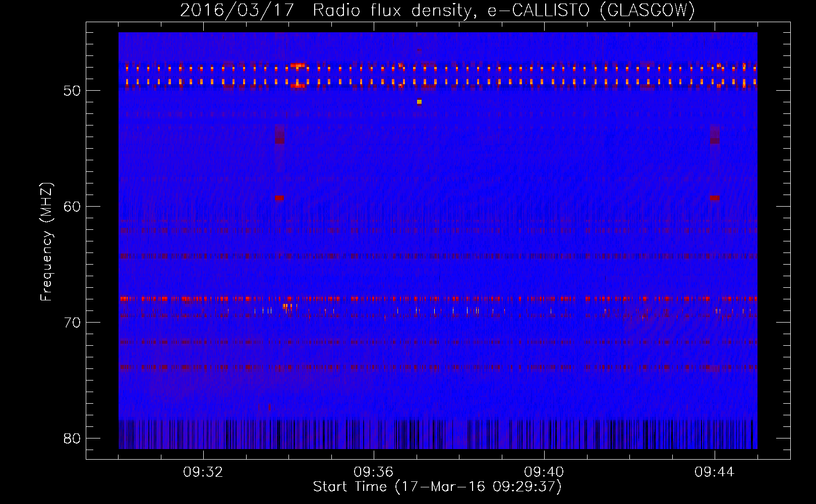The height and width of the screenshot is (504, 816).
Task: Click the Frequency (MHZ) axis label
Action: click(x=46, y=241)
